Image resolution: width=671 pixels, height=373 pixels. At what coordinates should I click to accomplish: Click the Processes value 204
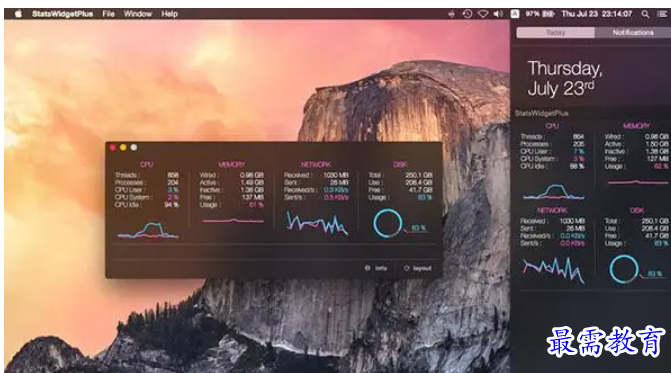pyautogui.click(x=173, y=182)
